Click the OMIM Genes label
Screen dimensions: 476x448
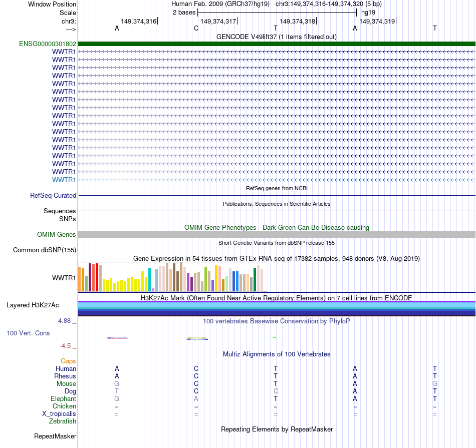[56, 234]
